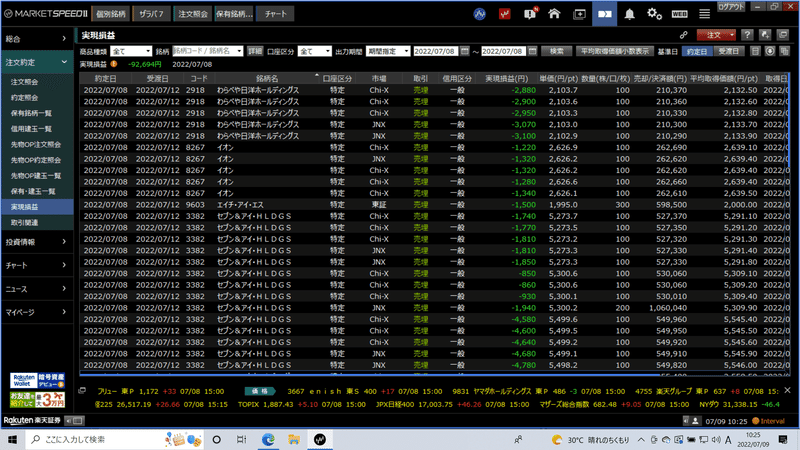Screen dimensions: 800x450
Task: Click the copy table icon at far right
Action: [785, 51]
